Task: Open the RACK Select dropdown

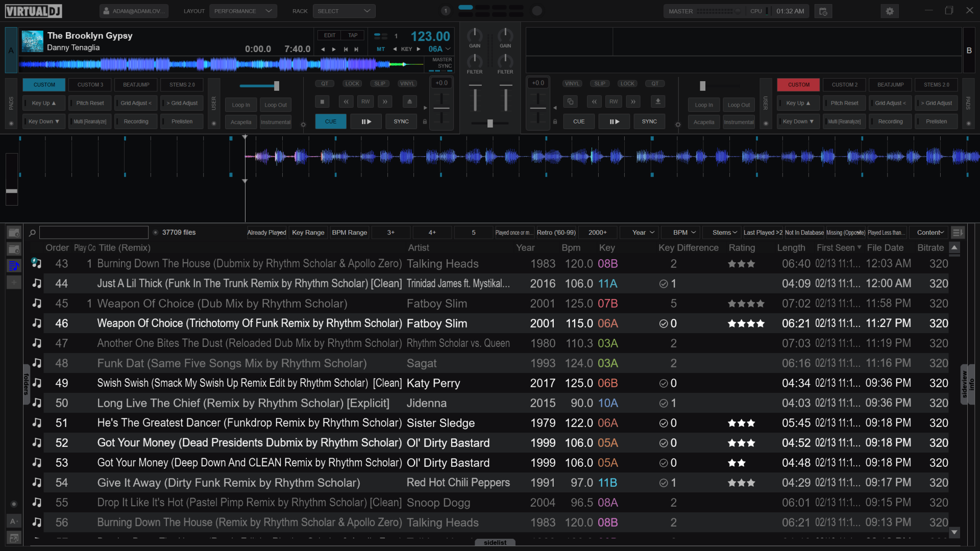Action: click(344, 11)
